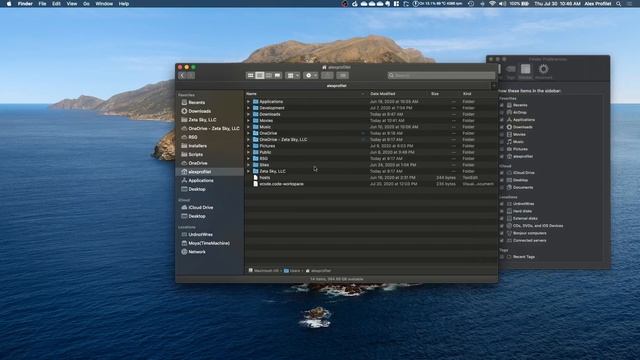
Task: Toggle Bonjour computers checkbox in Preferences
Action: pyautogui.click(x=502, y=233)
